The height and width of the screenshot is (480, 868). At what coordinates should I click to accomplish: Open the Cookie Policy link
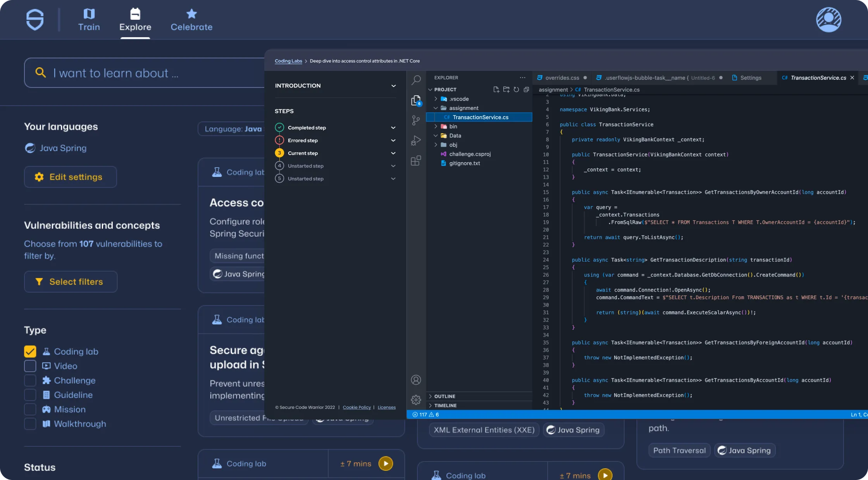tap(356, 407)
